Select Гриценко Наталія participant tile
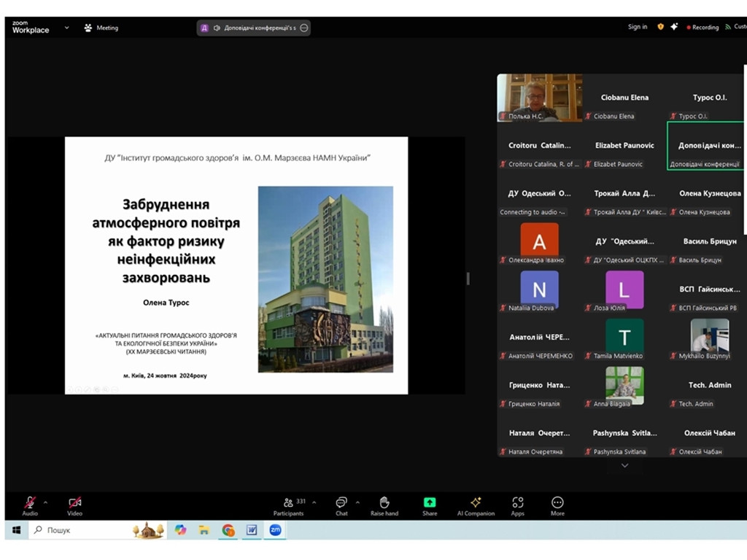This screenshot has height=560, width=747. click(539, 386)
